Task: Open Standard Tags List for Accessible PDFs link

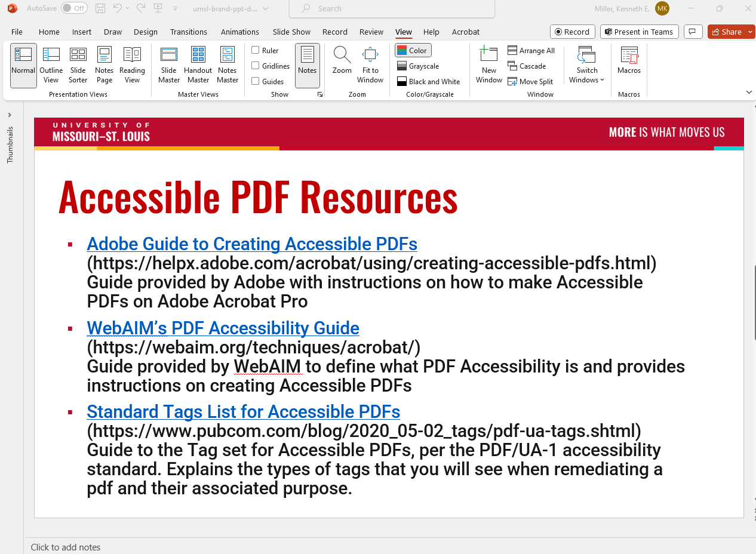Action: pyautogui.click(x=244, y=411)
